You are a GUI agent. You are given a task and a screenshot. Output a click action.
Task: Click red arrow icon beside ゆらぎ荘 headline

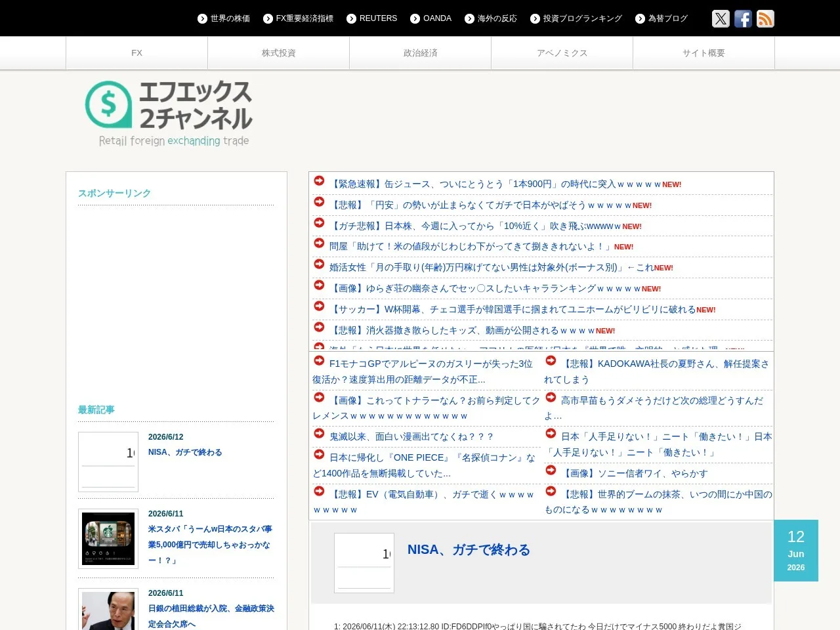point(319,285)
